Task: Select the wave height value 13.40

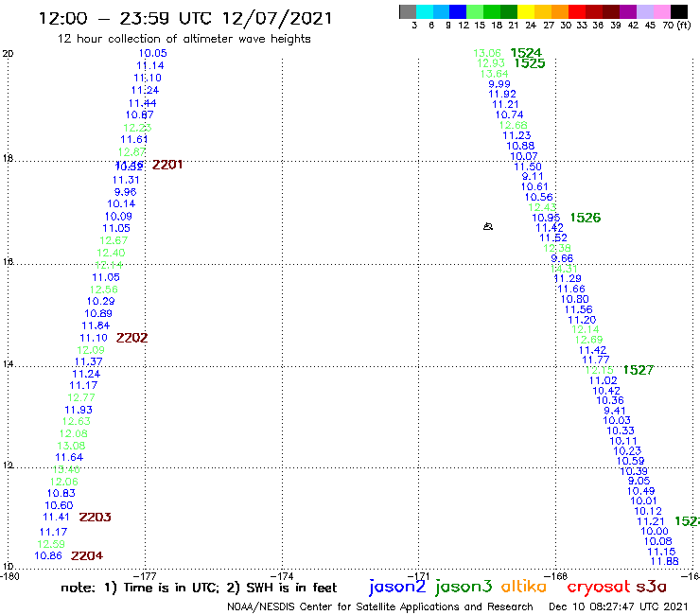Action: pyautogui.click(x=66, y=469)
